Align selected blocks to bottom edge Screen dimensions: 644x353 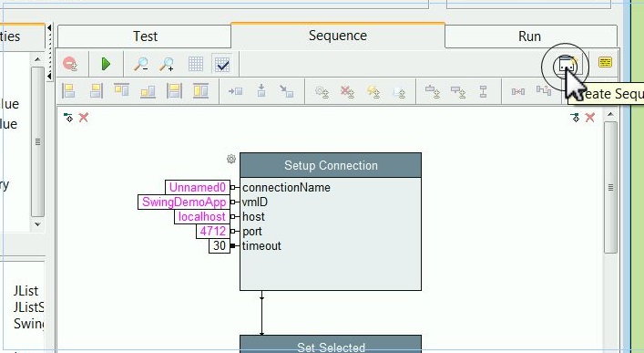pos(148,91)
